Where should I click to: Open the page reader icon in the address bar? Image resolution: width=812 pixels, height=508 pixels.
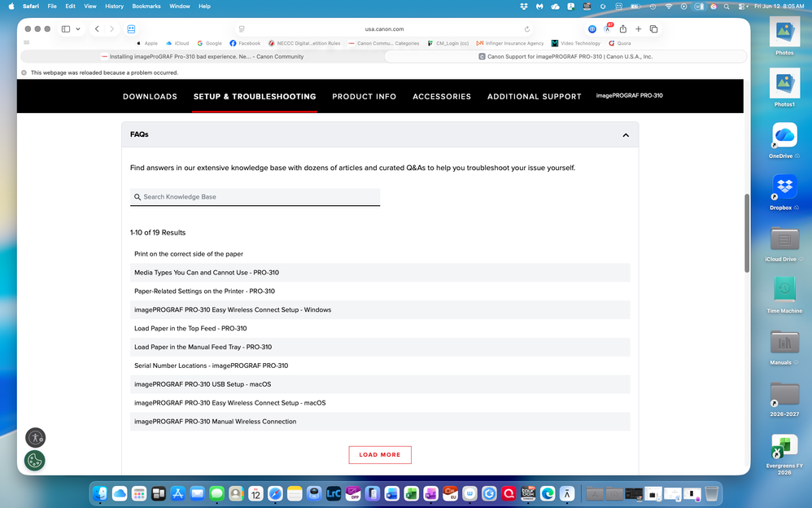pyautogui.click(x=242, y=29)
